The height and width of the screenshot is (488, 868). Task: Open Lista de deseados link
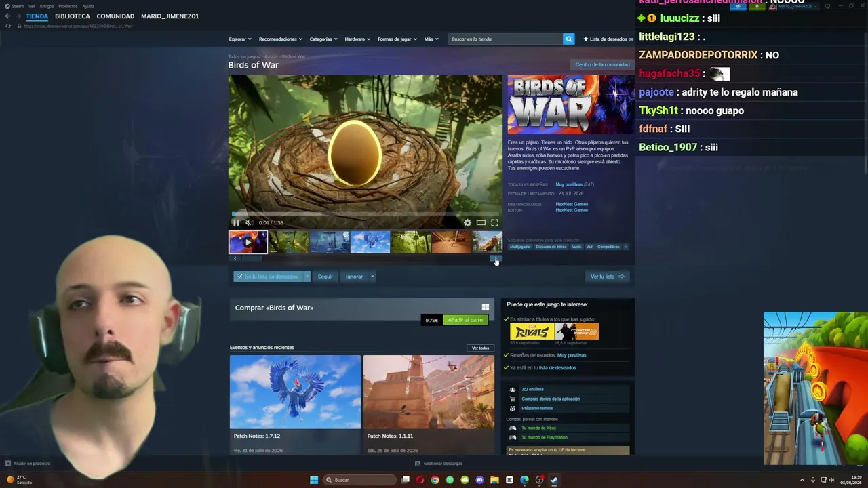(608, 39)
